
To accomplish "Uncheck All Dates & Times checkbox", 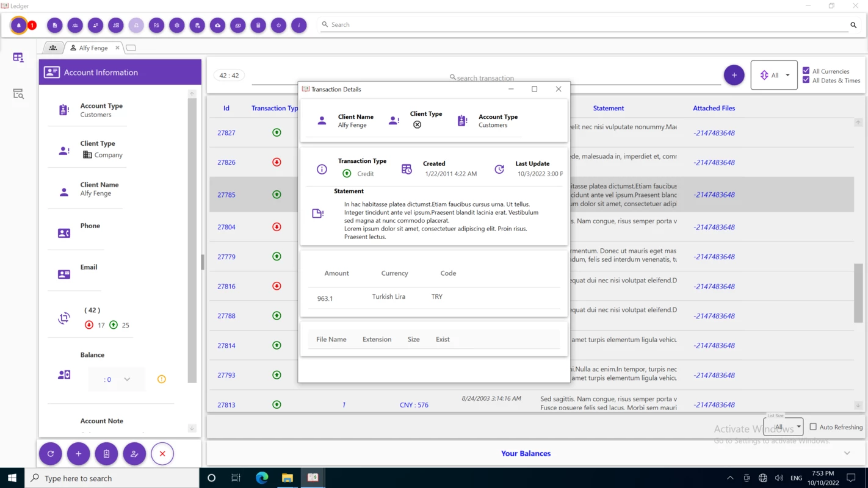I will point(806,80).
